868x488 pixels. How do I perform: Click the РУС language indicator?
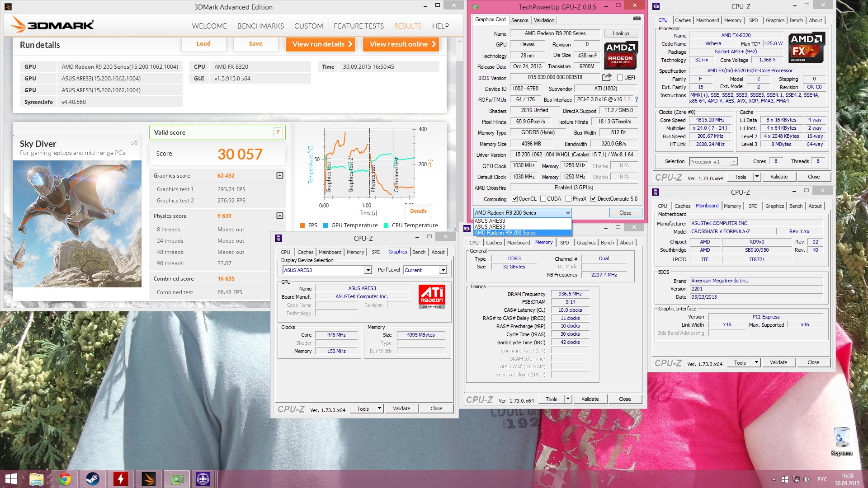(822, 479)
